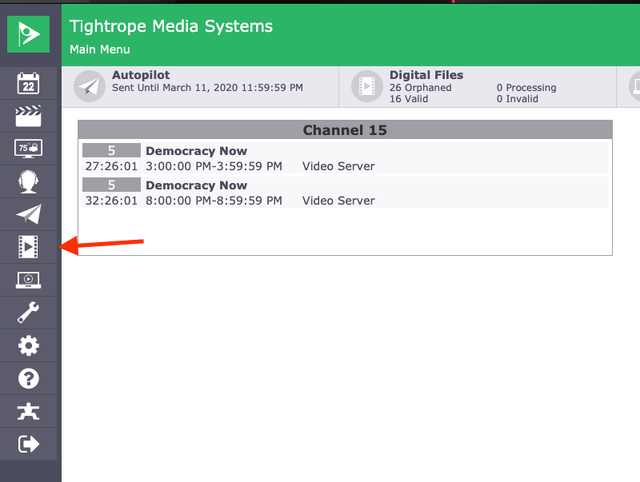This screenshot has height=482, width=640.
Task: Open the gear settings icon
Action: coord(28,346)
